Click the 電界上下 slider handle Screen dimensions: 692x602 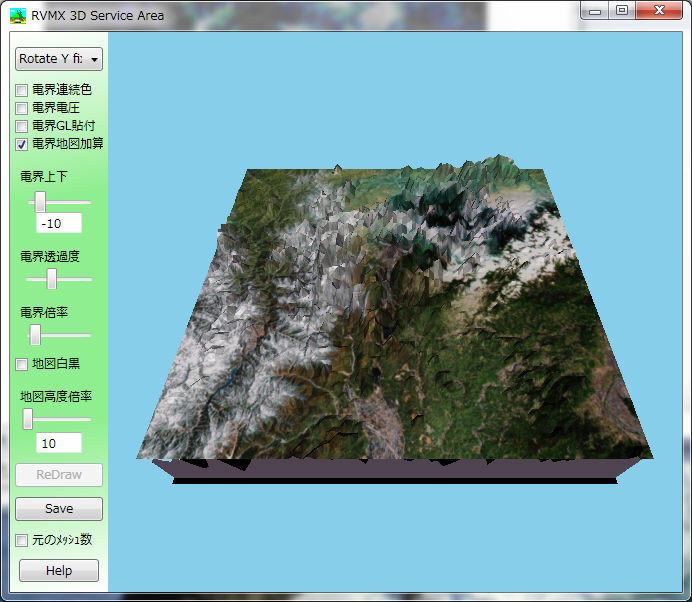(x=40, y=201)
